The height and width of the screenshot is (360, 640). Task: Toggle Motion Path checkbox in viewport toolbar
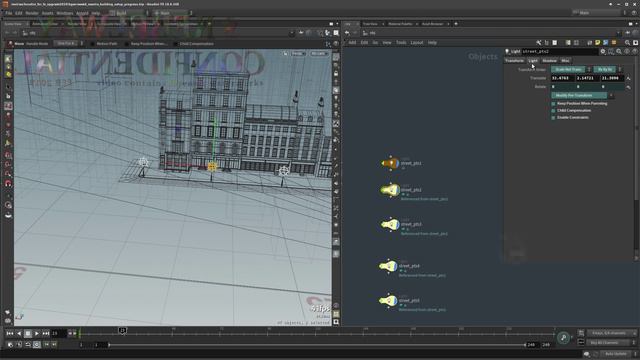[92, 44]
